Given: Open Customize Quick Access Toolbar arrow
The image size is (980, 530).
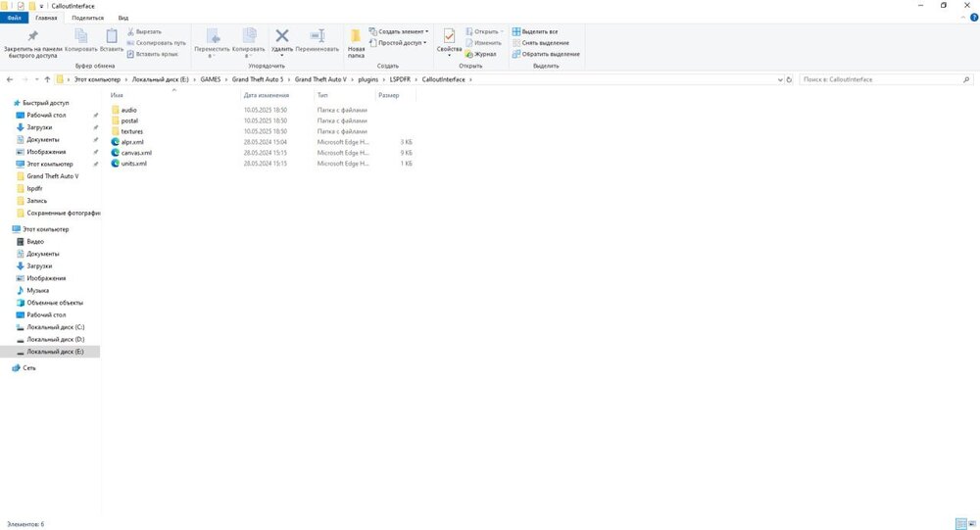Looking at the screenshot, I should click(41, 6).
